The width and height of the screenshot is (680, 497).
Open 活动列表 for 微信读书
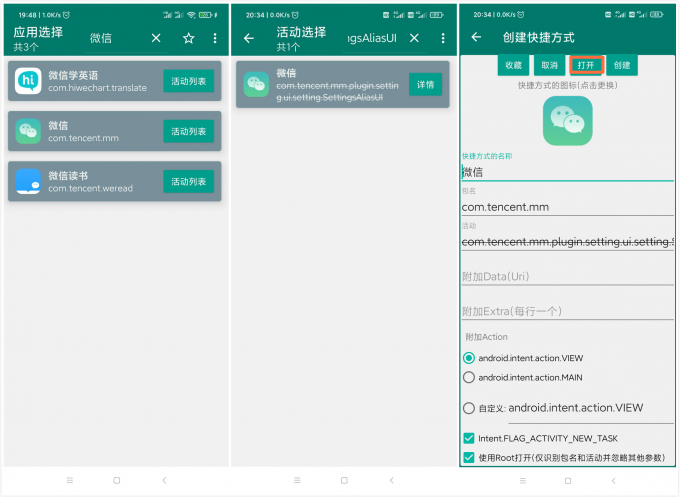click(189, 182)
